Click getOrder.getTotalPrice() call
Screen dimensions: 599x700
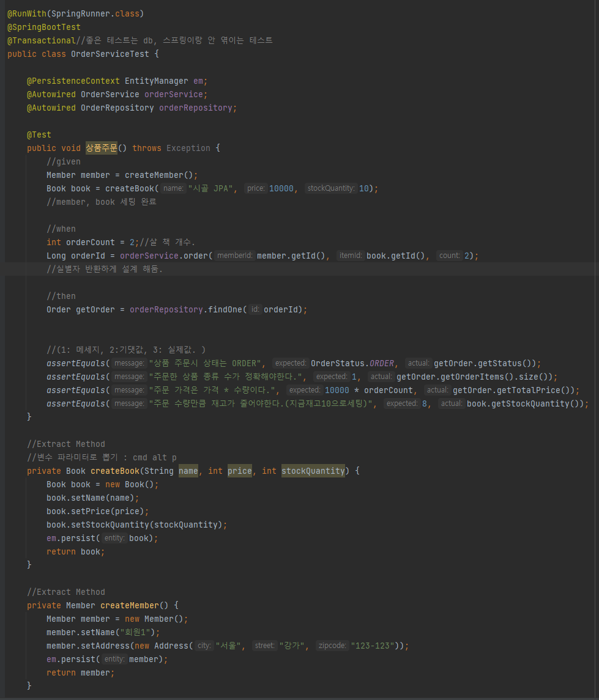tap(514, 390)
